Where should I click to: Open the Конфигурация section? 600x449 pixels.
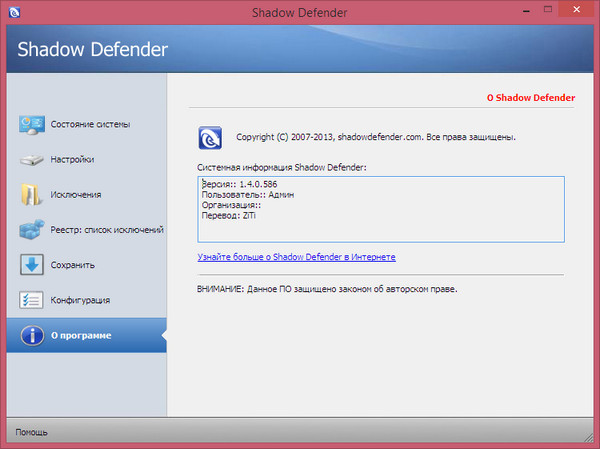[x=80, y=300]
